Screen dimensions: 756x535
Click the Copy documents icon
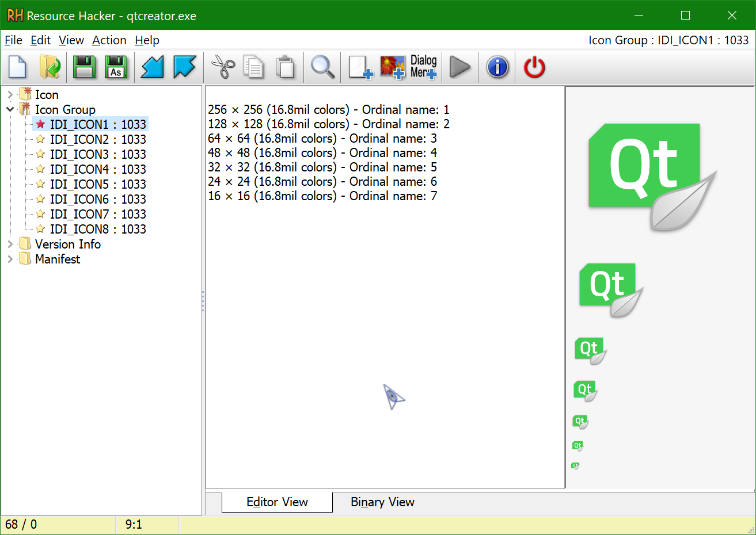(x=253, y=67)
